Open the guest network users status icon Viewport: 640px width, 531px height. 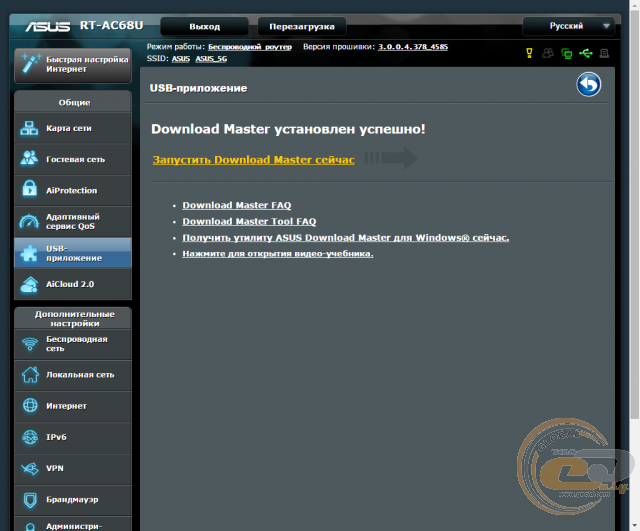(548, 53)
